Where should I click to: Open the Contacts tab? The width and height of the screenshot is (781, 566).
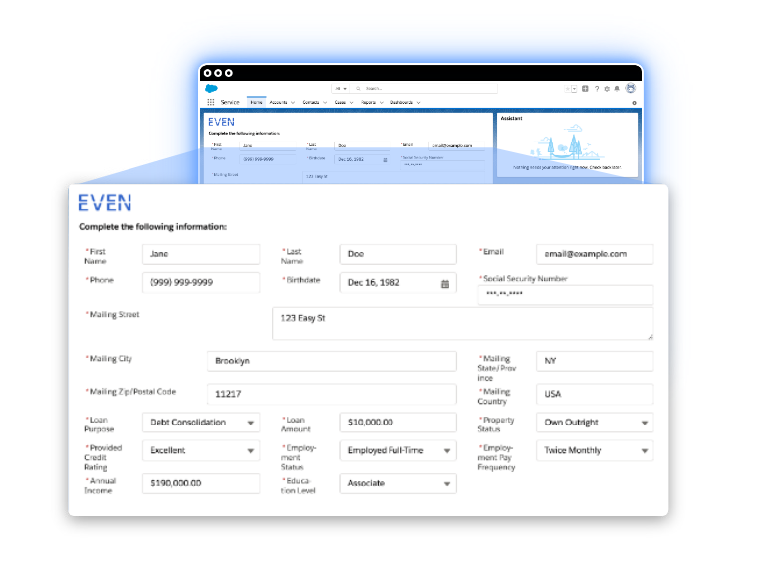pyautogui.click(x=311, y=102)
